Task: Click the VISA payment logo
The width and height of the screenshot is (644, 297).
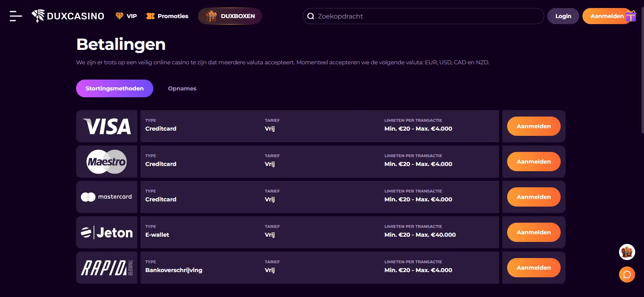Action: [107, 126]
